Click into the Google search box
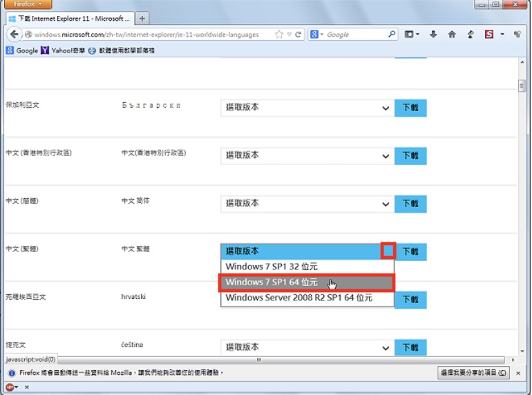The height and width of the screenshot is (395, 532). click(357, 35)
